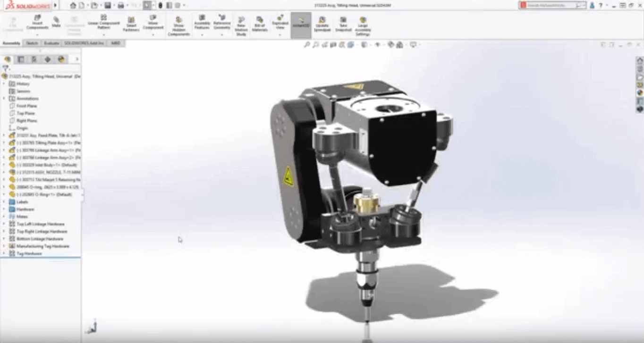Switch to the Sketch tab

coord(32,43)
